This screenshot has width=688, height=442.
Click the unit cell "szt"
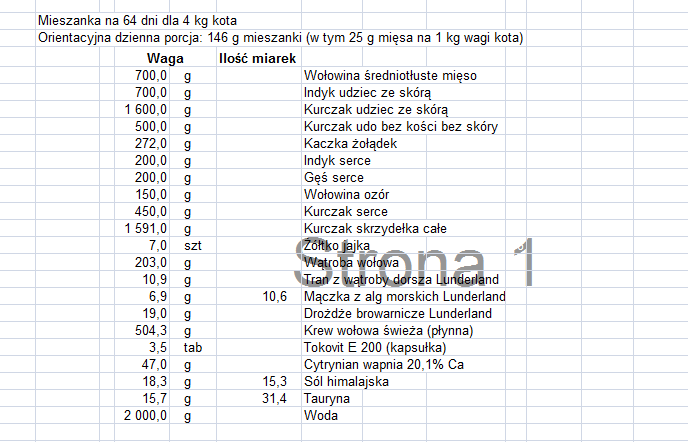[193, 246]
